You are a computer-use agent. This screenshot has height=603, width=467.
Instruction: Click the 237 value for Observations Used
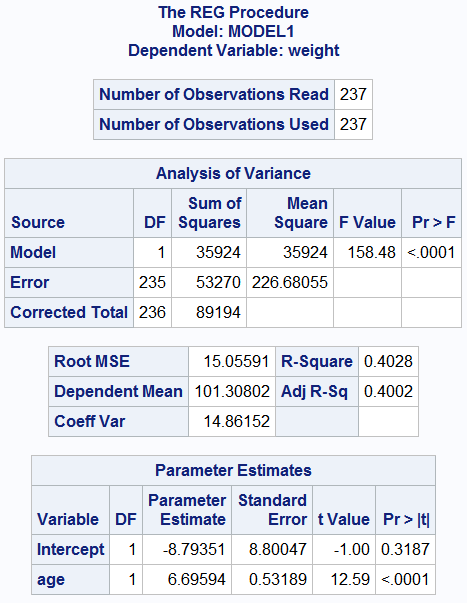click(353, 124)
